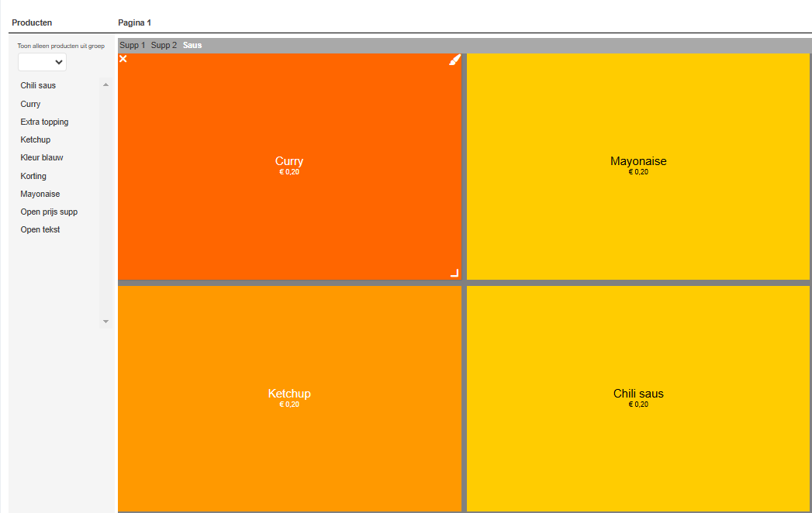Select the Saus tab
Screen dimensions: 812x513
pos(192,45)
